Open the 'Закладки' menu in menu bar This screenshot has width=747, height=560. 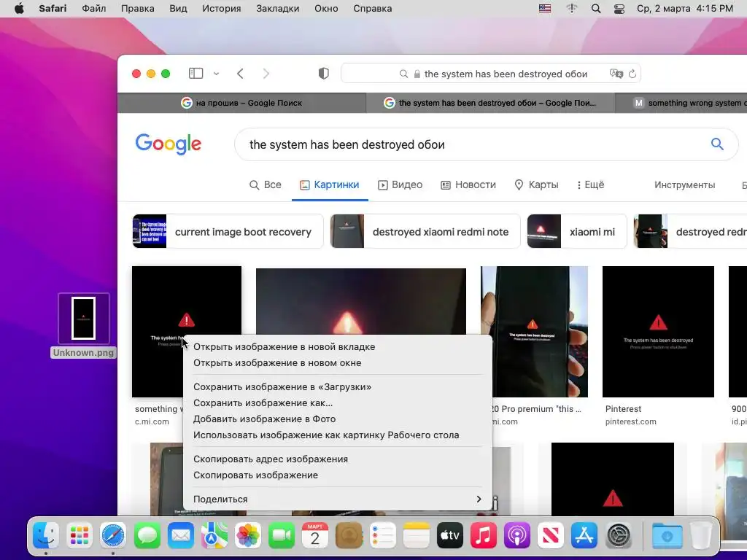click(278, 9)
